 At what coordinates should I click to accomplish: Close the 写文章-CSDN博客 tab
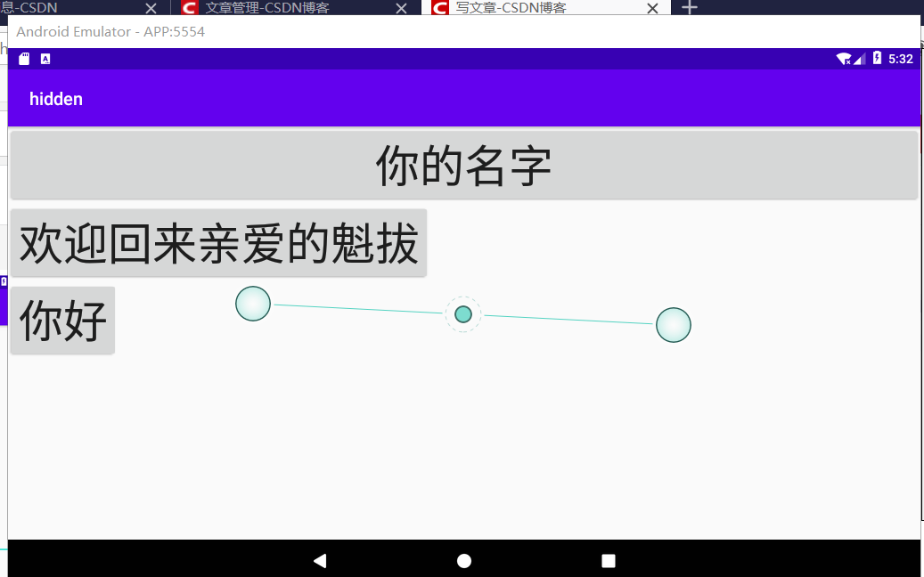651,8
